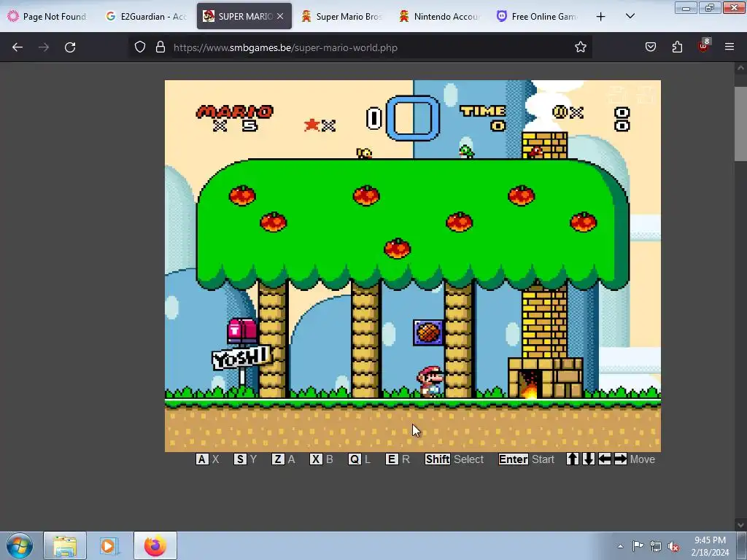Click the Shift Select legend
The image size is (747, 560).
point(454,459)
